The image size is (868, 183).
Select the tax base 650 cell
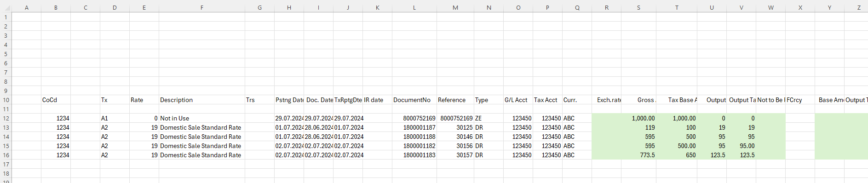pyautogui.click(x=677, y=155)
